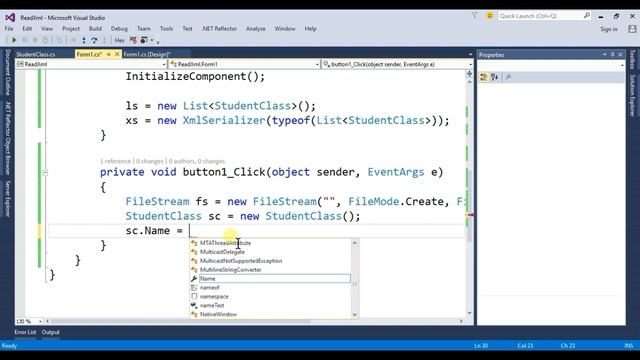Toggle pin on the Form1.cs tab

click(x=109, y=54)
